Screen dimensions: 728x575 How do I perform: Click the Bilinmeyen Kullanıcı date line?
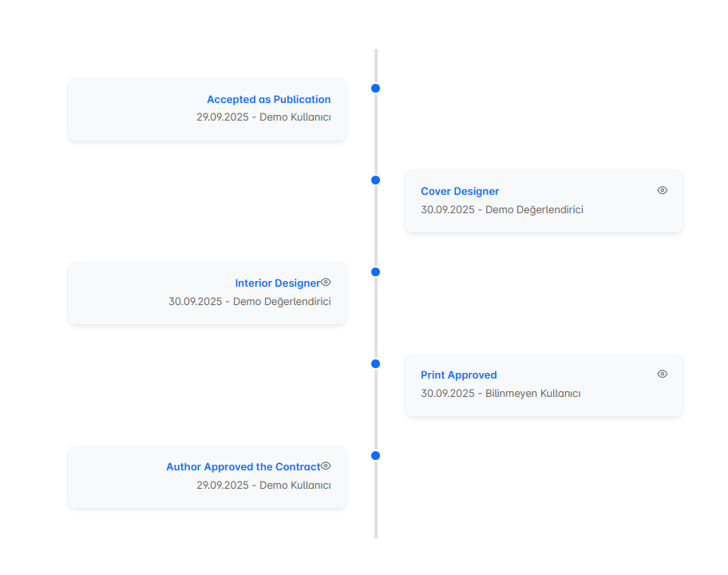coord(500,394)
